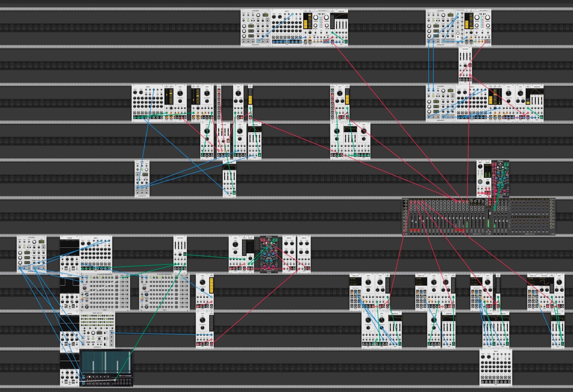Viewport: 573px width, 392px height.
Task: Click the MixMaster channel 1 fader
Action: (x=411, y=221)
